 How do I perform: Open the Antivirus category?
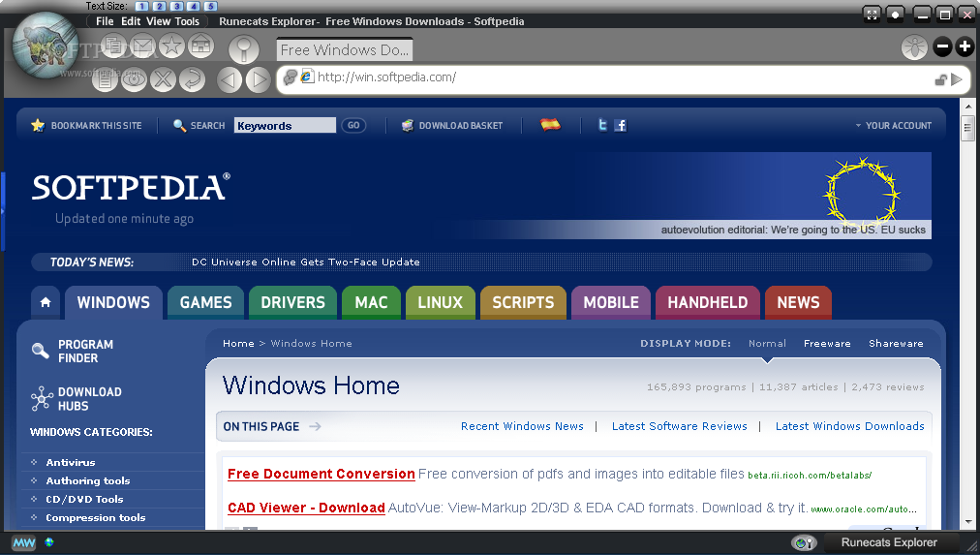(71, 463)
